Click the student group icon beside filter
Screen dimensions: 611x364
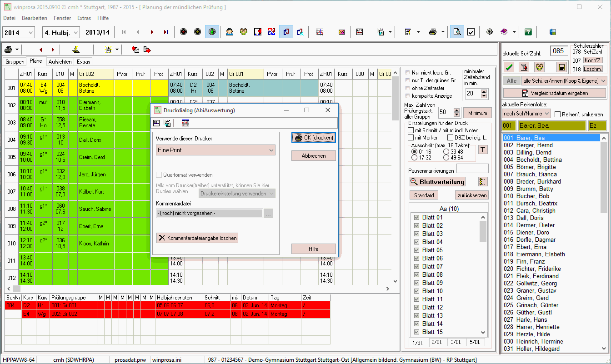pyautogui.click(x=539, y=67)
